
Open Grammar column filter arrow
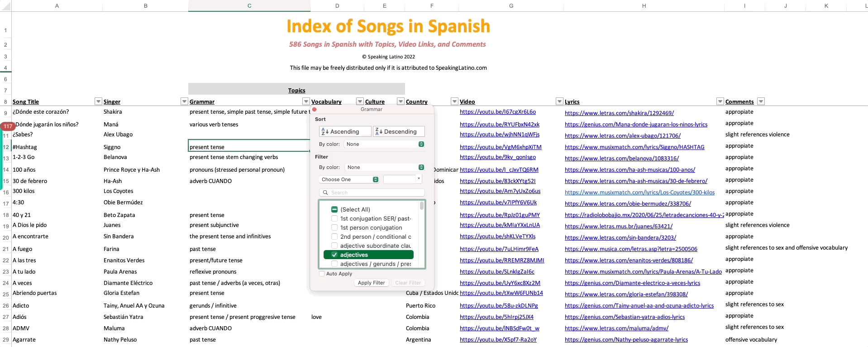[306, 101]
